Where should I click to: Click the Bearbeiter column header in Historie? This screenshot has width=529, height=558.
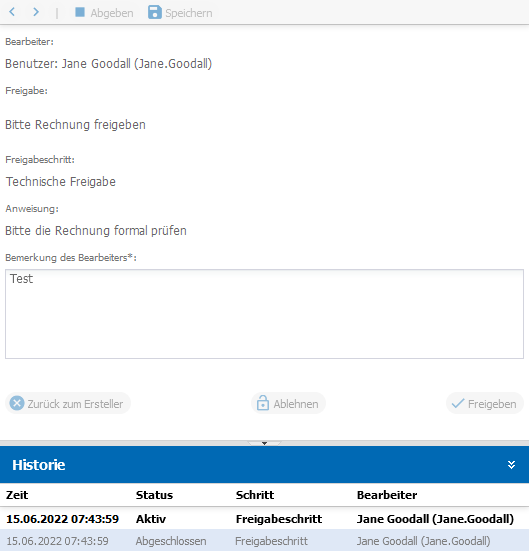[387, 495]
